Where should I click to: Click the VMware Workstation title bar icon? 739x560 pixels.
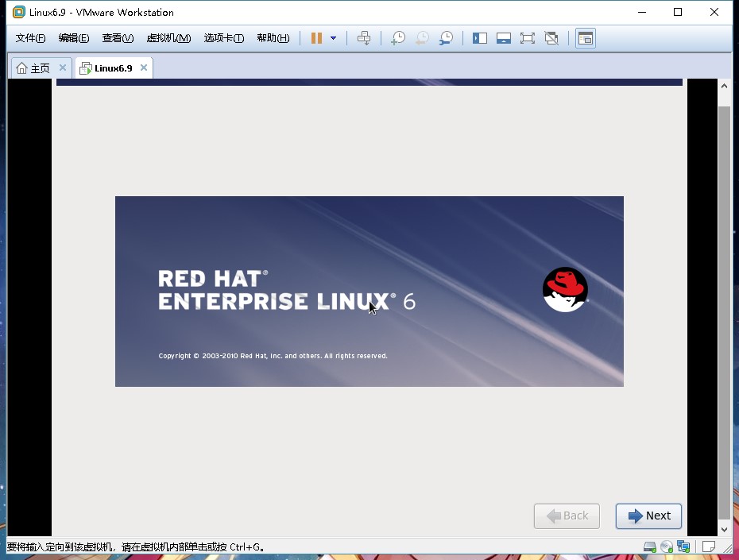(18, 12)
